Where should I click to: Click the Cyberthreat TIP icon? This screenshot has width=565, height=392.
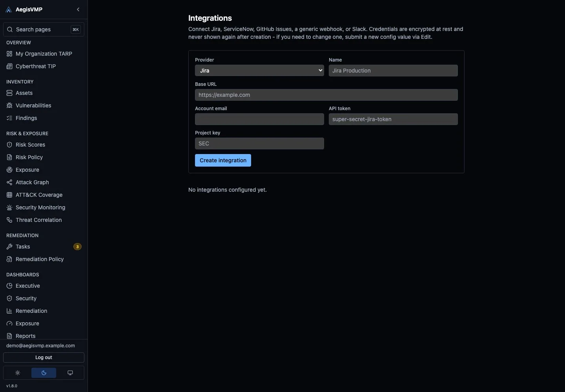9,66
